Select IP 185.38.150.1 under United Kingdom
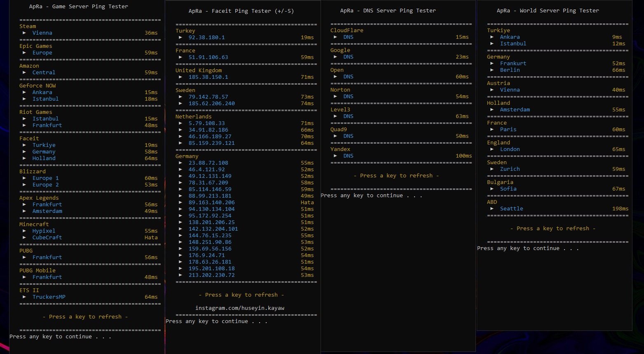The image size is (644, 354). click(x=208, y=77)
